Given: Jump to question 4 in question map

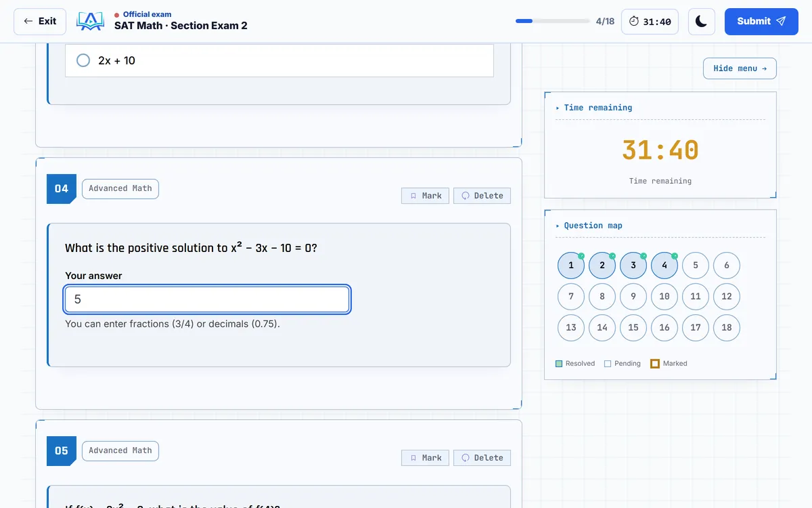Looking at the screenshot, I should coord(664,266).
